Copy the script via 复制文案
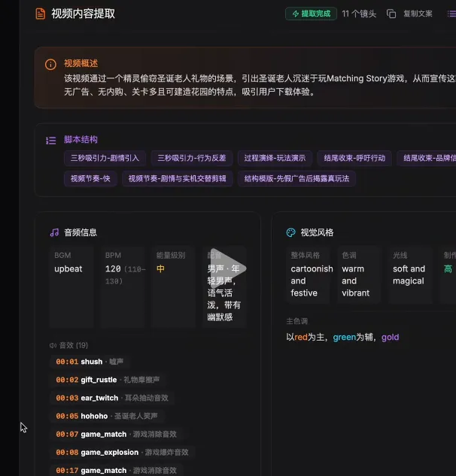This screenshot has width=456, height=476. point(418,14)
